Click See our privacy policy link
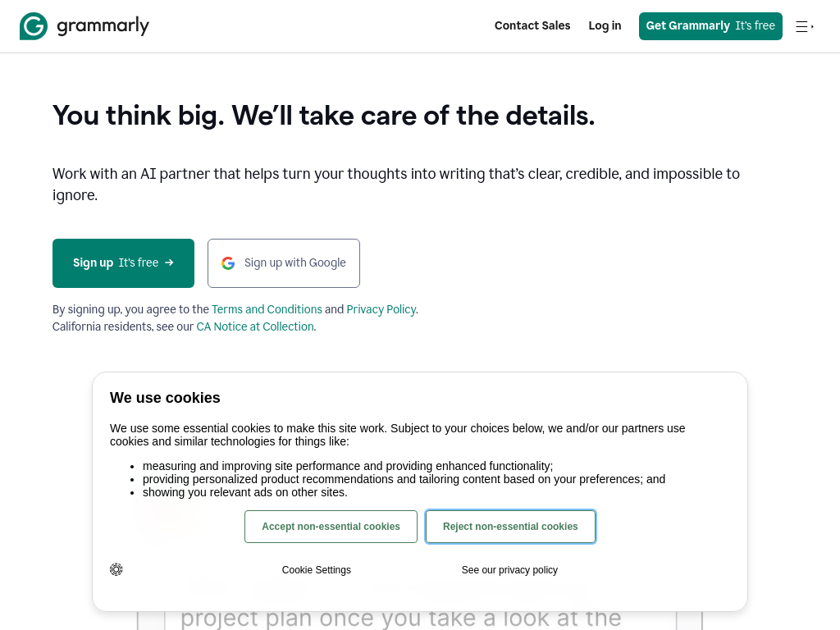 point(509,570)
